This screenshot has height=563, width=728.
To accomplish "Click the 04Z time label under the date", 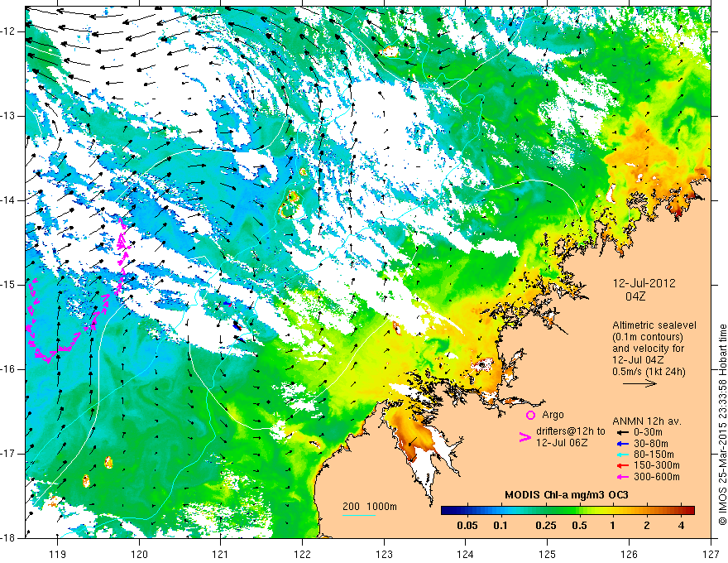I will point(635,296).
